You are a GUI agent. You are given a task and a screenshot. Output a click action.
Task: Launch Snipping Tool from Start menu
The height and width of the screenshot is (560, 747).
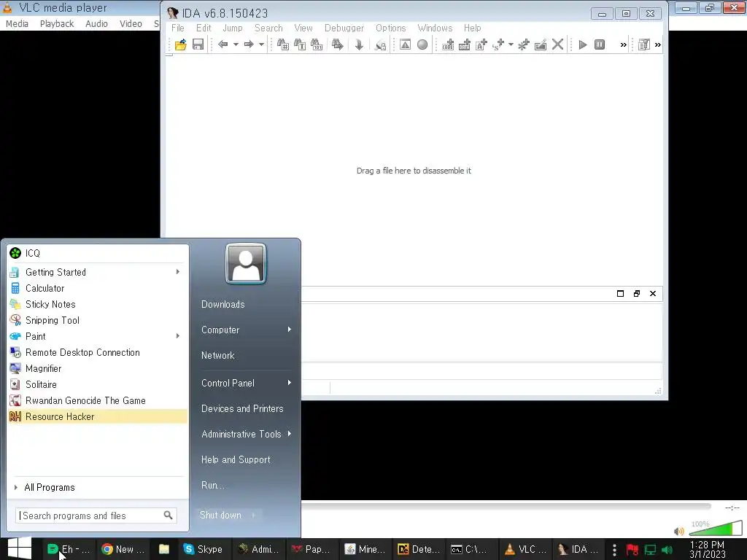click(x=98, y=321)
